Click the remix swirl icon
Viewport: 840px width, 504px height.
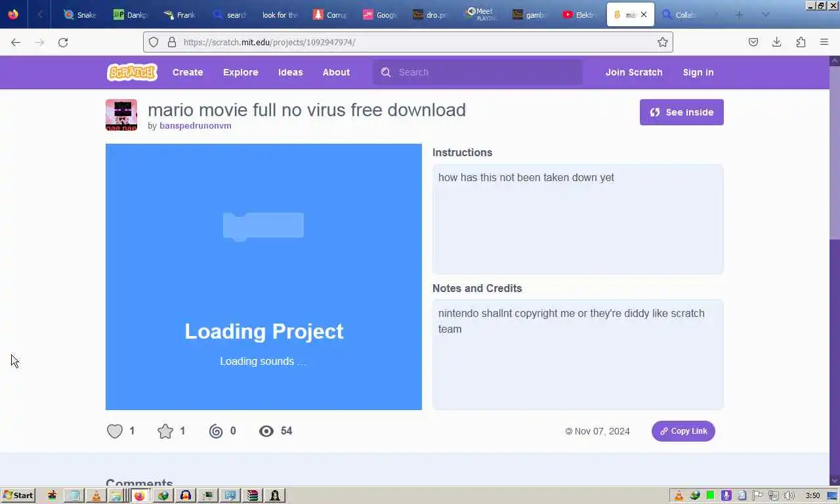click(216, 431)
